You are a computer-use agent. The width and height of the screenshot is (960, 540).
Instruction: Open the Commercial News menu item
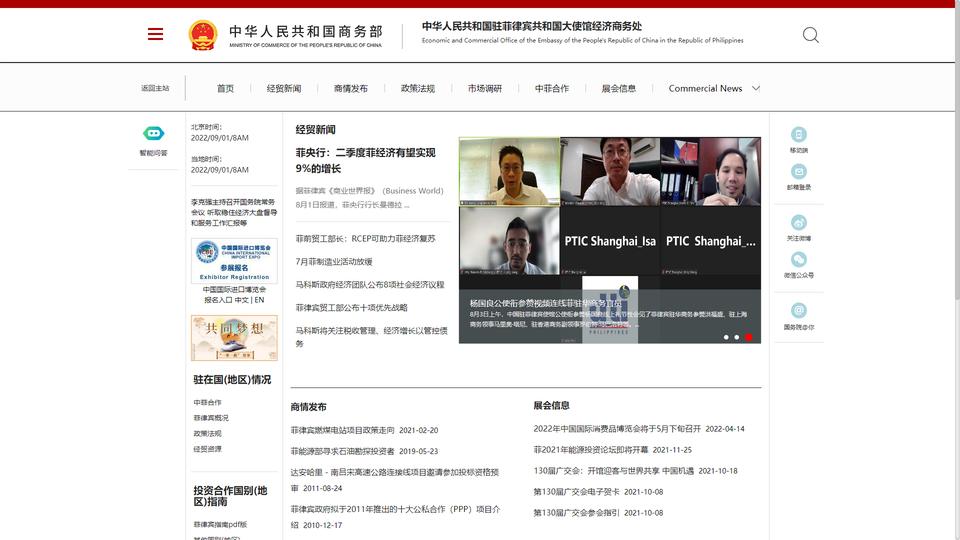coord(705,88)
